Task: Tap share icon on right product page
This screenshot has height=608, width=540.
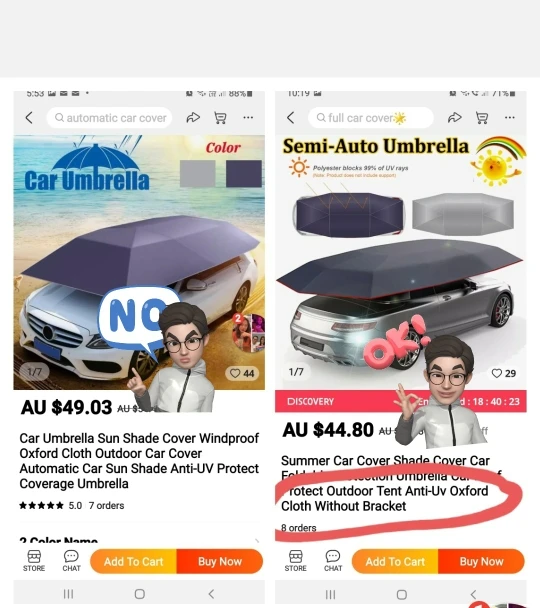Action: click(x=455, y=117)
